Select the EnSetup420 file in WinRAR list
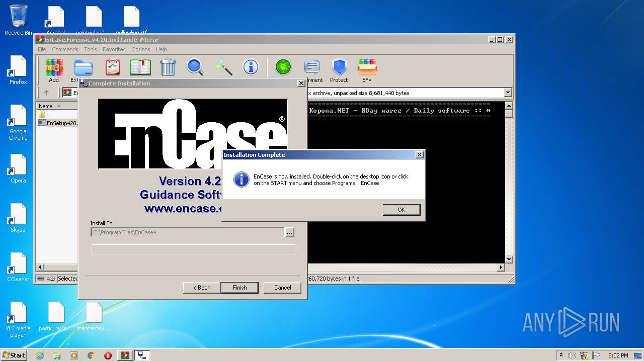The width and height of the screenshot is (644, 362). click(x=58, y=123)
